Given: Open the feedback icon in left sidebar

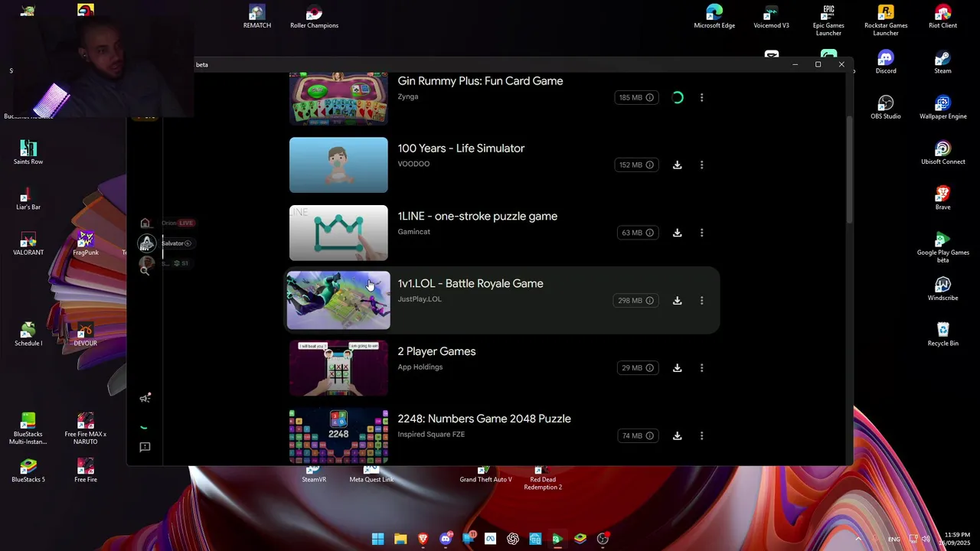Looking at the screenshot, I should [145, 447].
